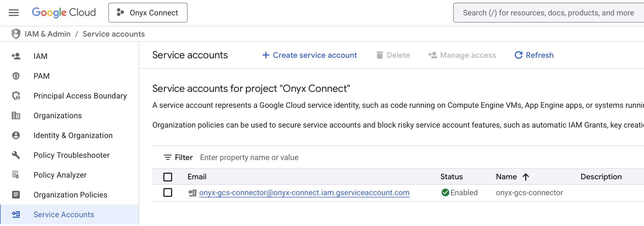This screenshot has width=644, height=226.
Task: Select Service Accounts in the sidebar
Action: 64,214
